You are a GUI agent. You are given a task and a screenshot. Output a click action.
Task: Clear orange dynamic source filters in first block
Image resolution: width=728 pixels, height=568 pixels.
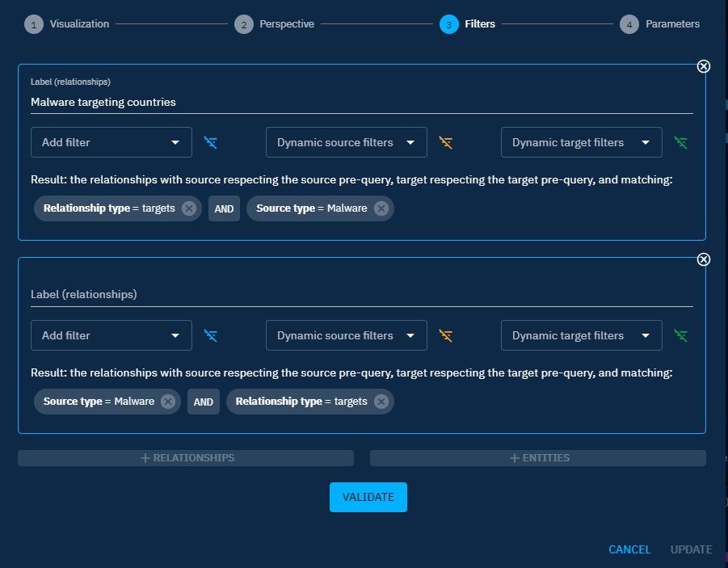(445, 143)
